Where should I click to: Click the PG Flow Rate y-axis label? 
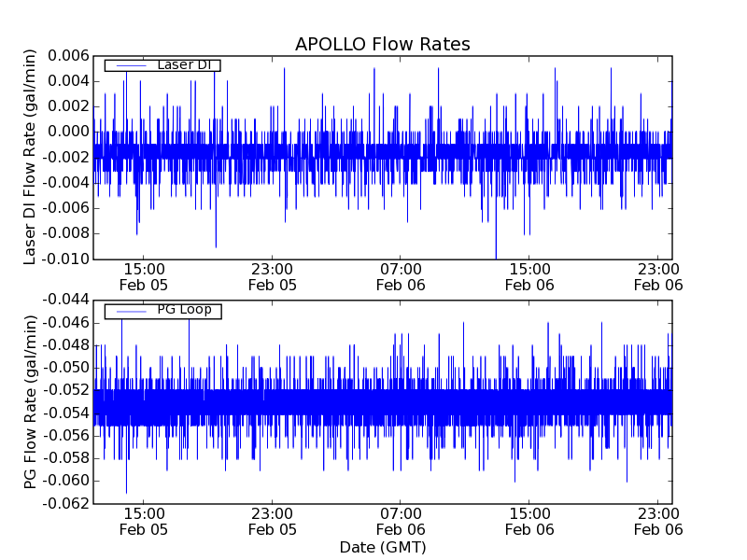(30, 401)
